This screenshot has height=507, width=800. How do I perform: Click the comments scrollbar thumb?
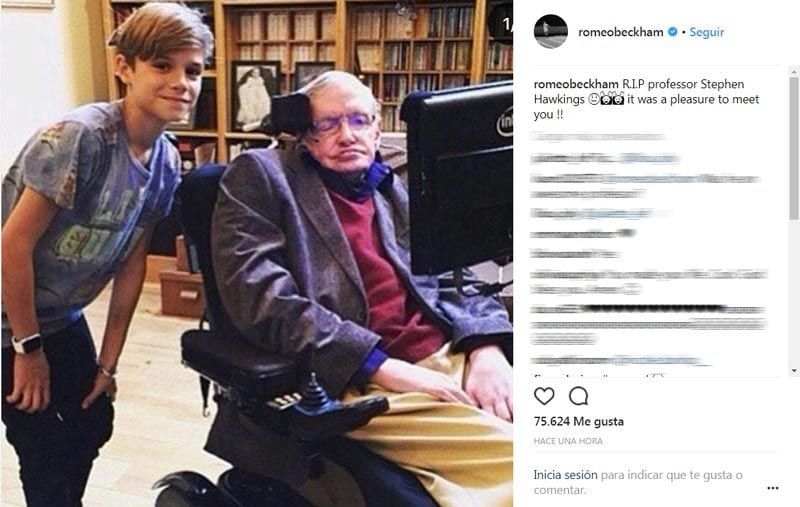(x=793, y=148)
